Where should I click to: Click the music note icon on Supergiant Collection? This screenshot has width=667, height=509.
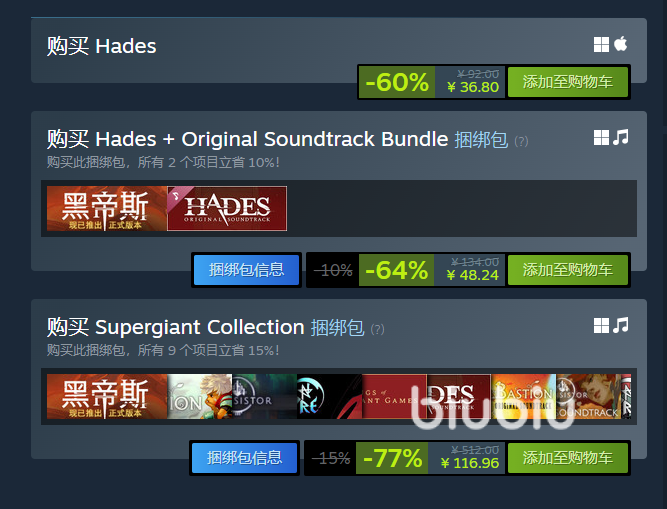621,325
